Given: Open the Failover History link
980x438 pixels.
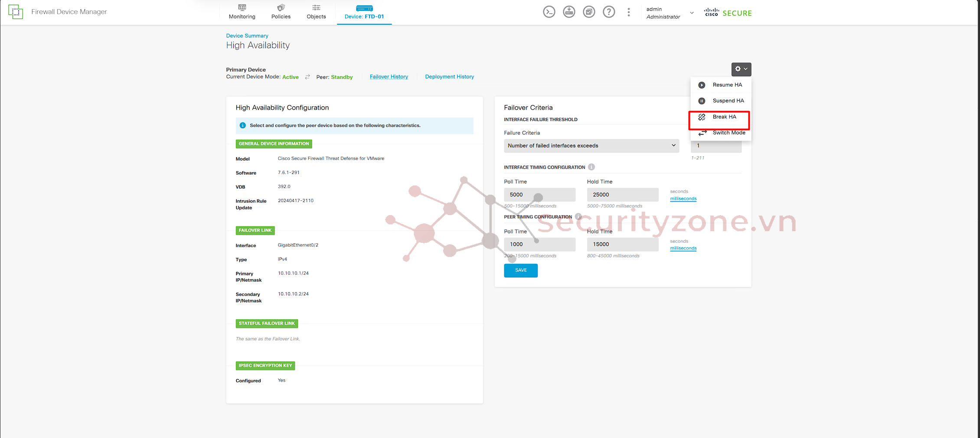Looking at the screenshot, I should click(x=389, y=77).
